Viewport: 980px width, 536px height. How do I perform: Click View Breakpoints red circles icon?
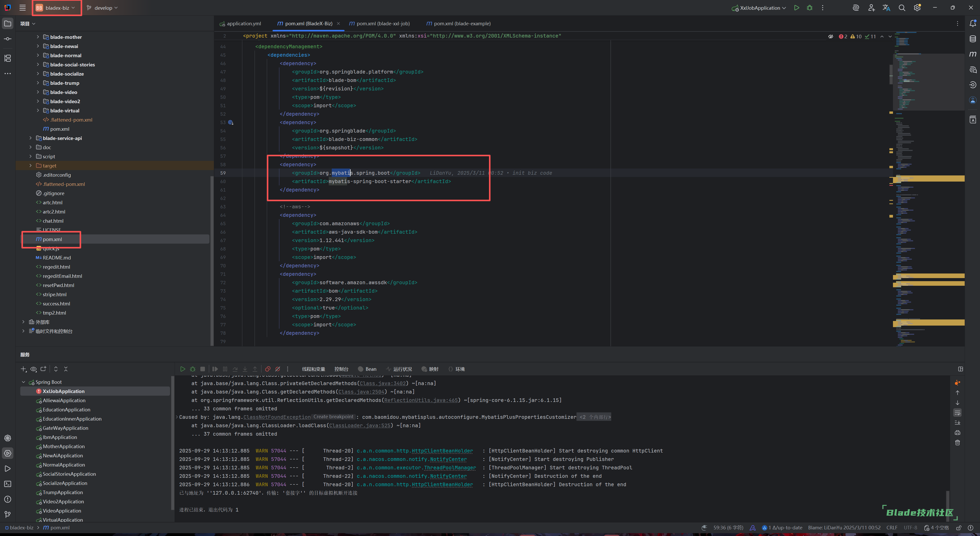268,369
